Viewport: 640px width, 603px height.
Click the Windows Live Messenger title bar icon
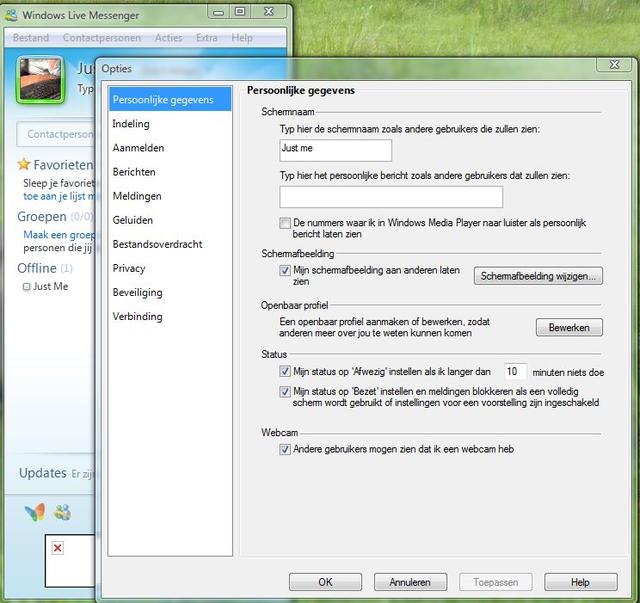coord(11,15)
